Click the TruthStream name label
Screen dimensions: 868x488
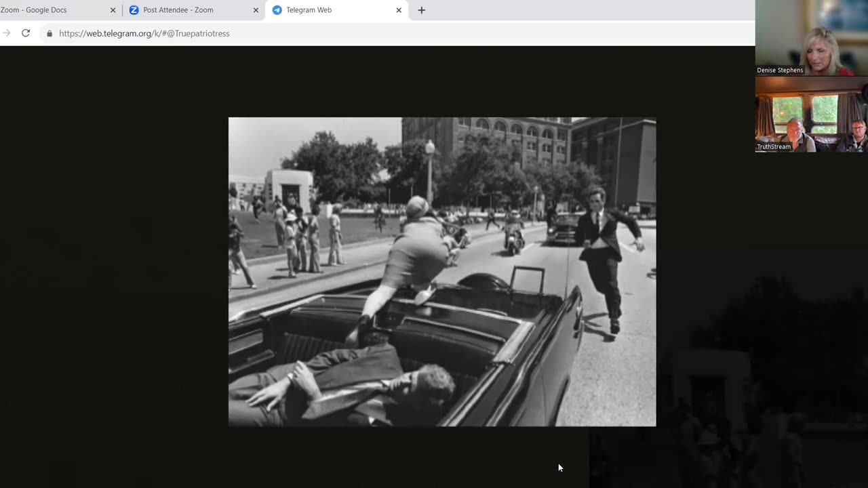[x=774, y=146]
